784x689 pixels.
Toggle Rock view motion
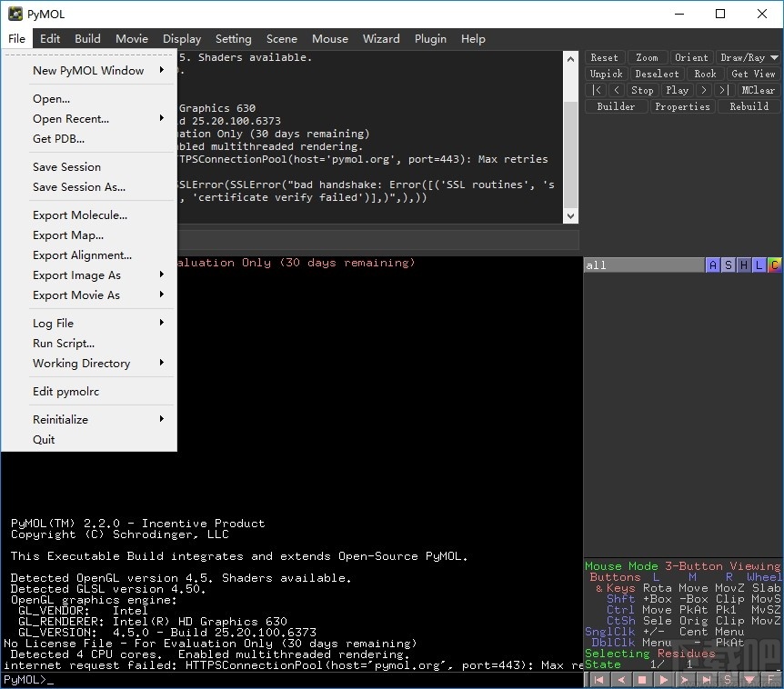pyautogui.click(x=705, y=74)
